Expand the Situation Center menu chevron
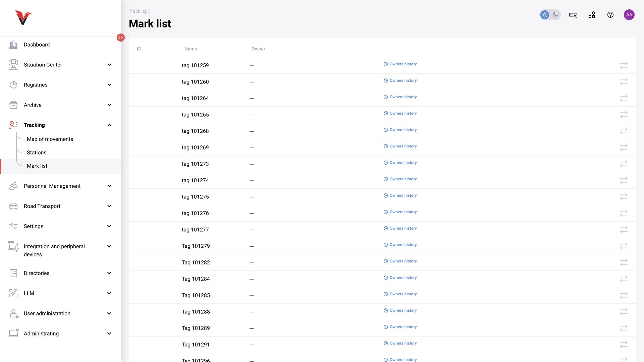Screen dimensions: 644x362 pyautogui.click(x=109, y=65)
